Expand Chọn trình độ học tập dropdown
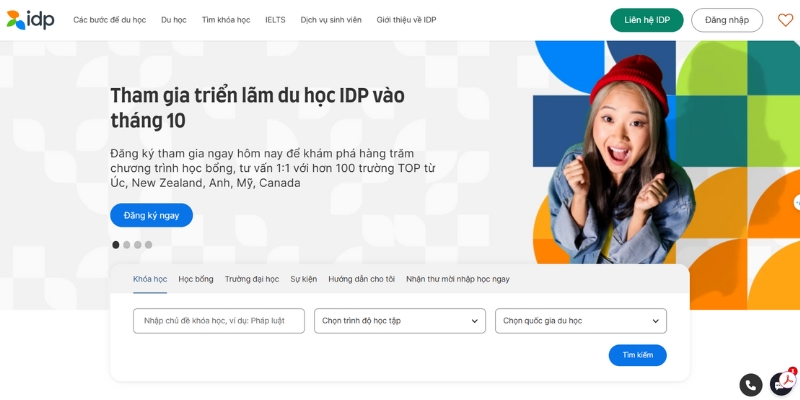Screen dimensions: 800x400 (x=400, y=321)
